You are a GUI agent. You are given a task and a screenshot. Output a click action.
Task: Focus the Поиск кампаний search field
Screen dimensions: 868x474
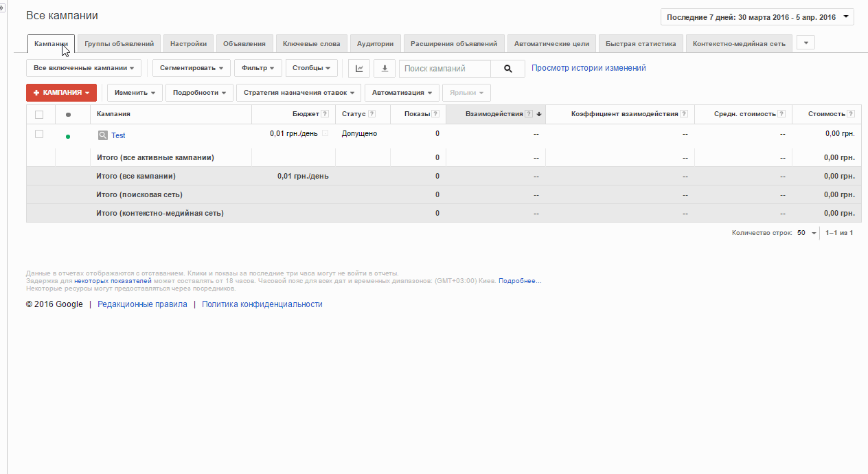445,69
